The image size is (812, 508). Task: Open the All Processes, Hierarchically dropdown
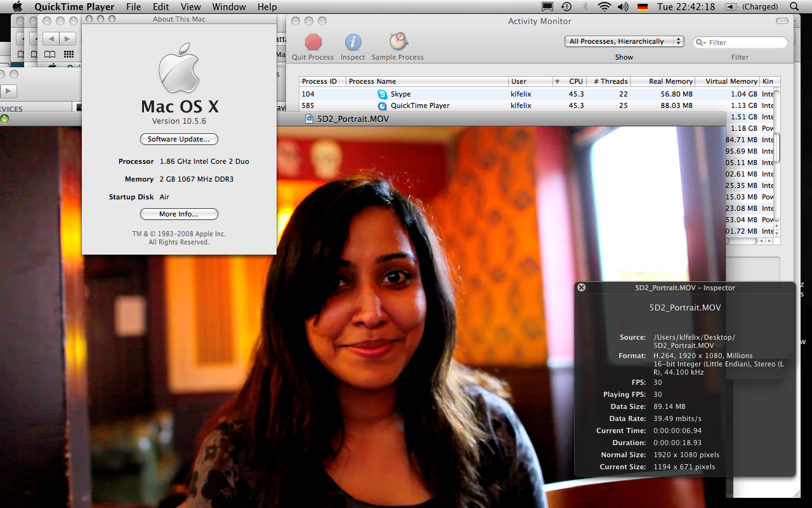(x=624, y=41)
